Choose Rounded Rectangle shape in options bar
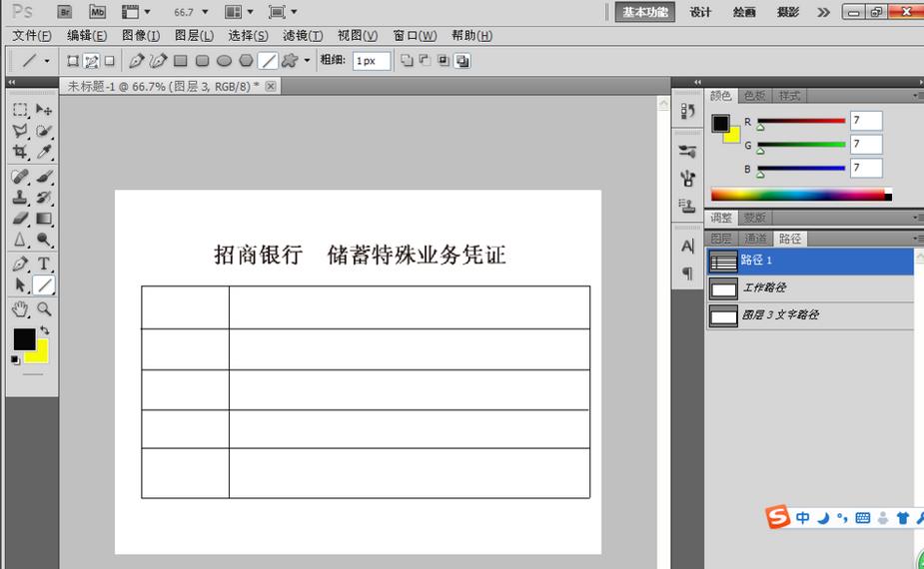Image resolution: width=924 pixels, height=569 pixels. point(202,61)
